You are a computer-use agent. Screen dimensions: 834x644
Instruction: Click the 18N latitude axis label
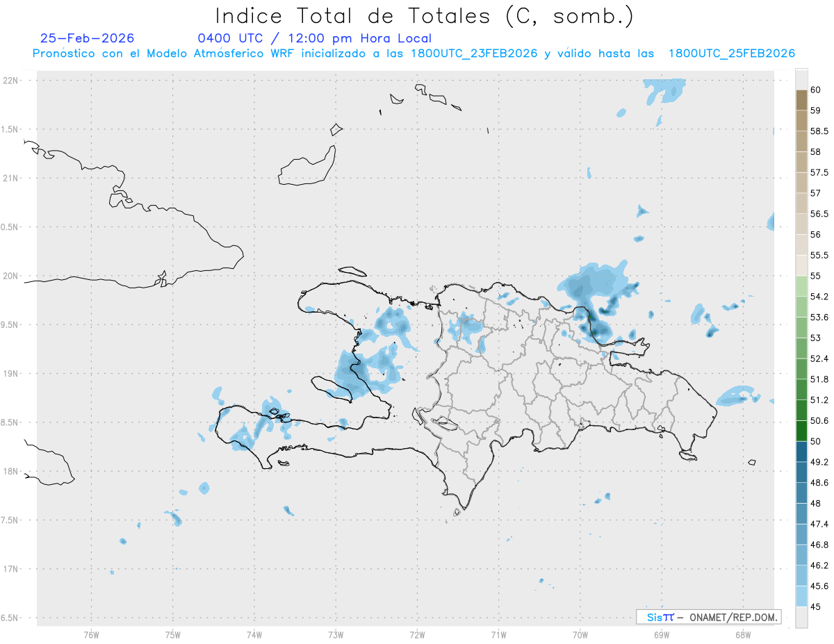tap(12, 472)
